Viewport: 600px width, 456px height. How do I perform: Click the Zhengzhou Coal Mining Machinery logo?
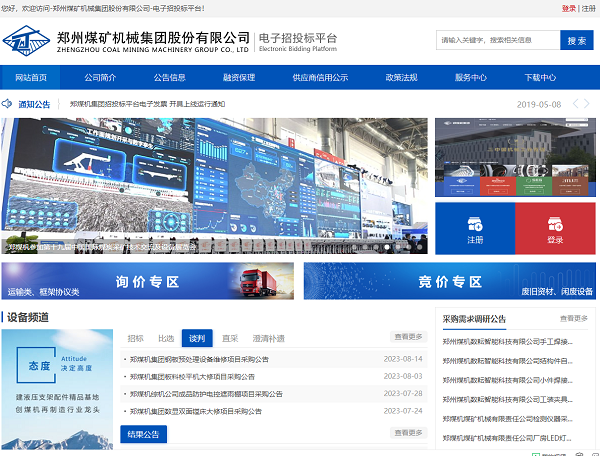point(26,41)
